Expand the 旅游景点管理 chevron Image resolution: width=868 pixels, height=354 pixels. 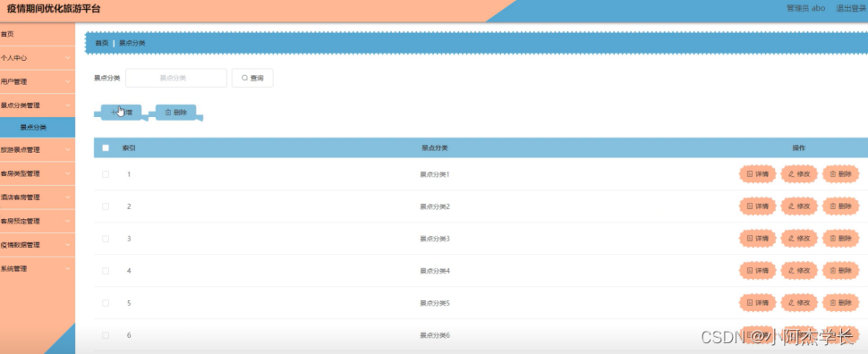tap(67, 150)
